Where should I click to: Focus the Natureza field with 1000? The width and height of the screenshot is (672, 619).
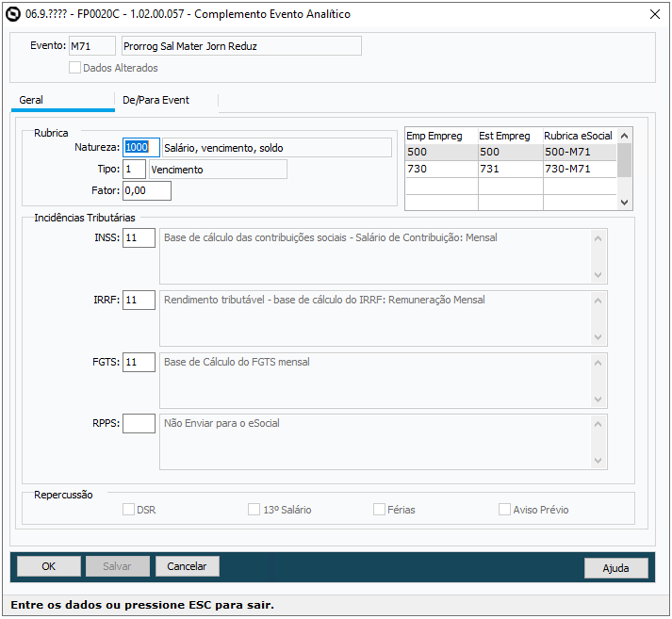pos(141,147)
